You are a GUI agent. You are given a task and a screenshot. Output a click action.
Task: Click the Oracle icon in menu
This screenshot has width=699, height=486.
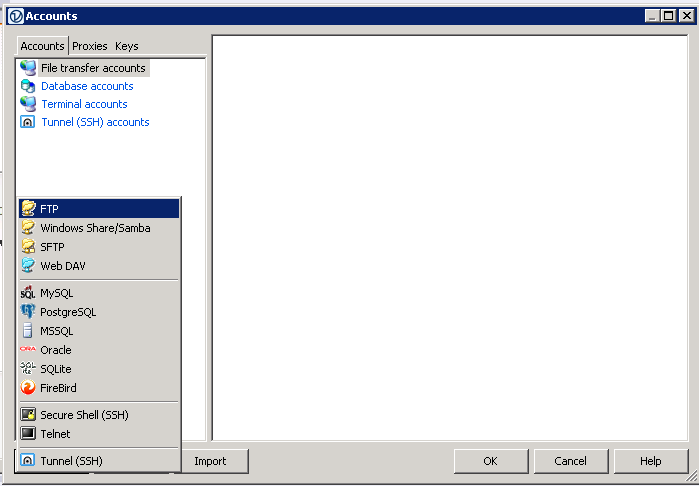(x=28, y=350)
